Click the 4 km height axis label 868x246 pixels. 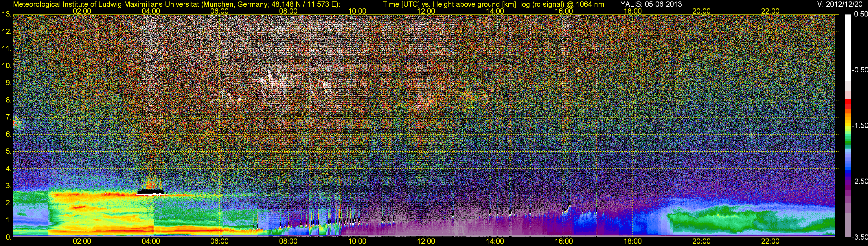8,168
